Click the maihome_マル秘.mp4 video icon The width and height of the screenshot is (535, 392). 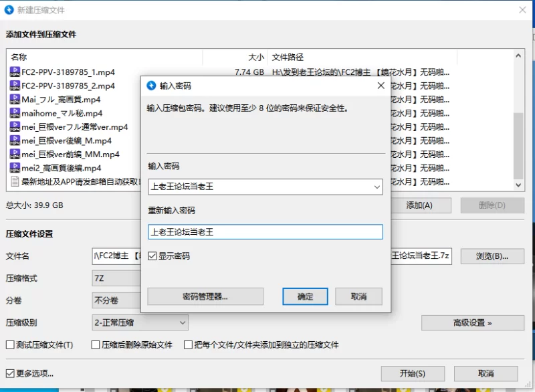15,113
